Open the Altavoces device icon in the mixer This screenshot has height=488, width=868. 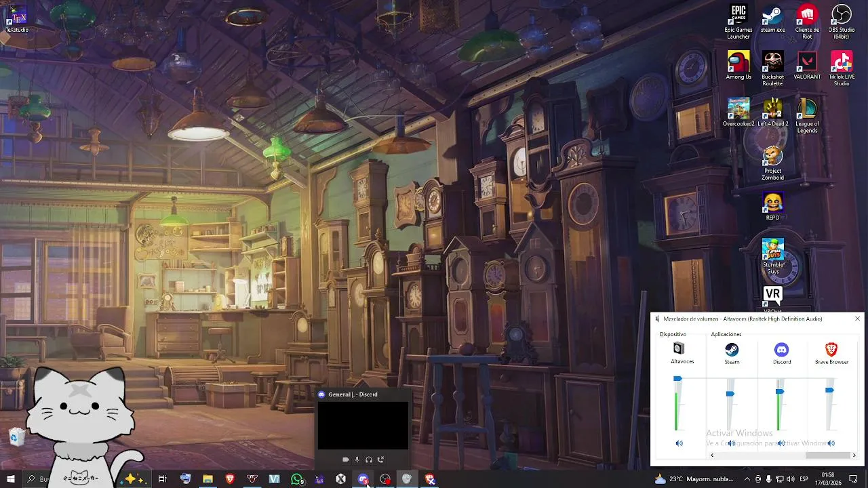click(x=679, y=348)
